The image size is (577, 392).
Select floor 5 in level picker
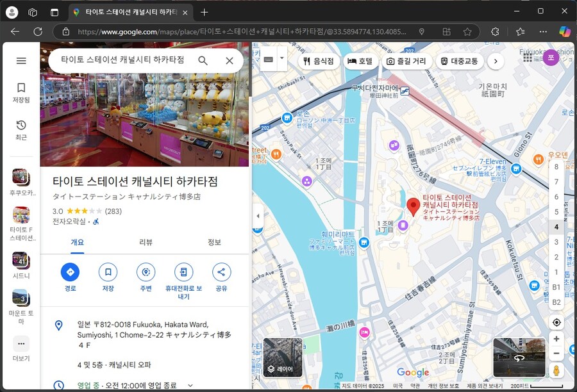click(556, 212)
